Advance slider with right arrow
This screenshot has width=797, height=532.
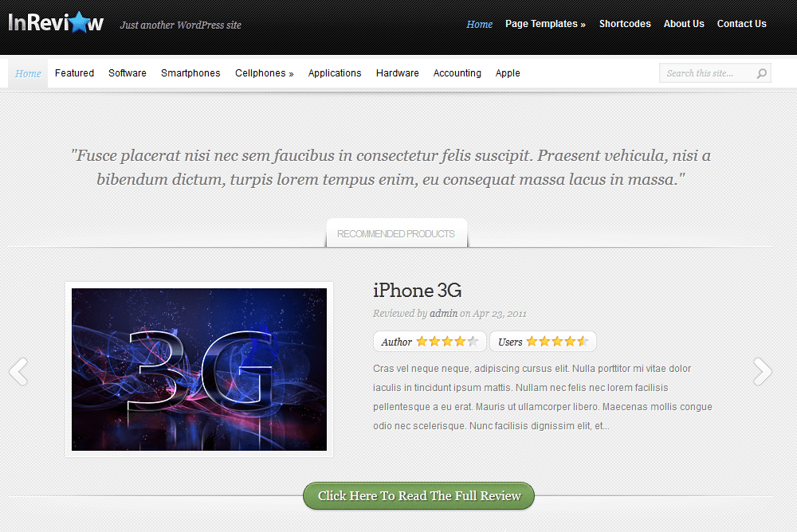(763, 371)
